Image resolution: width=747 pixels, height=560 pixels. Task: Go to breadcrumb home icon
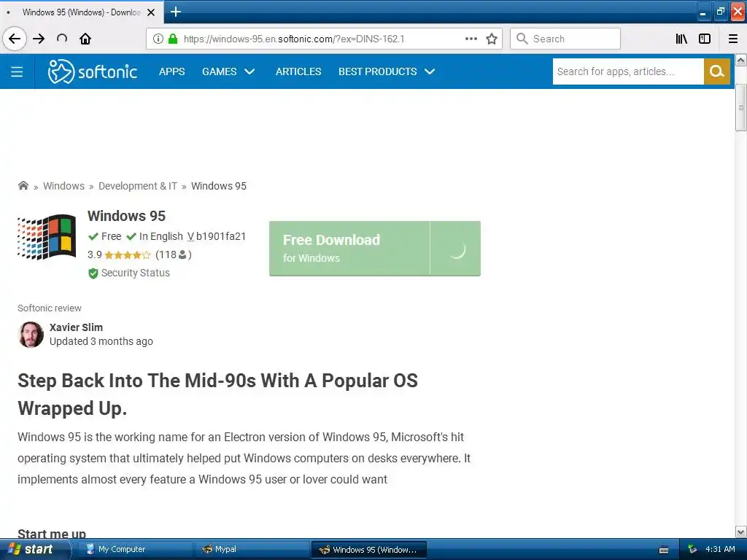click(x=23, y=186)
